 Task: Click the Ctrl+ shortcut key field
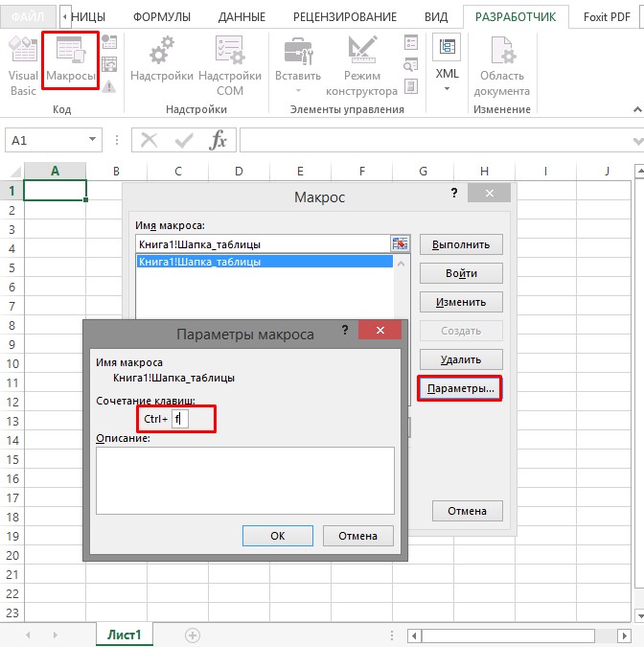[181, 419]
